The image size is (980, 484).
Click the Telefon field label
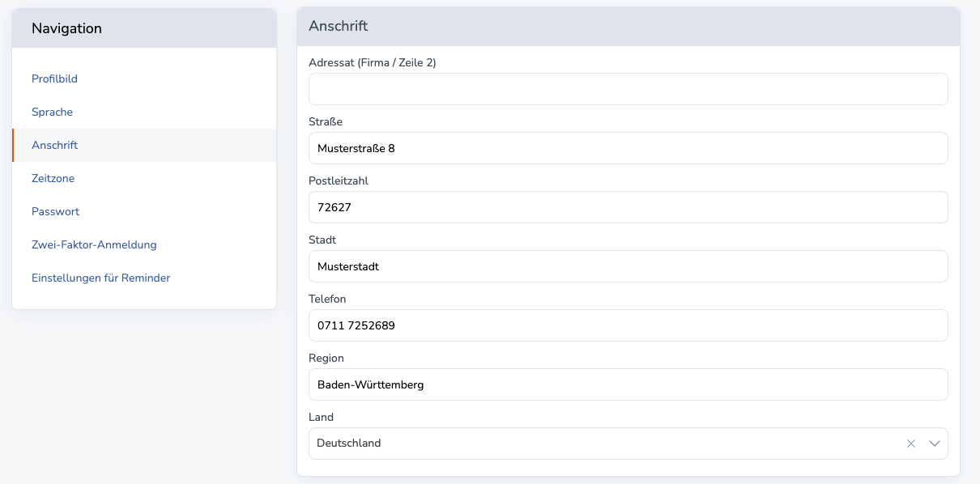click(327, 299)
